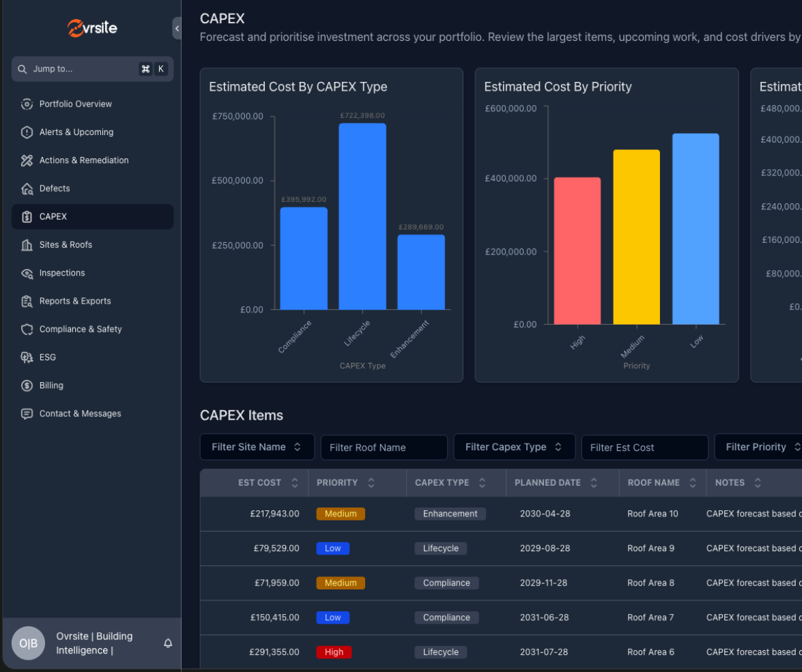Open the Filter Site Name dropdown
802x672 pixels.
coord(257,447)
